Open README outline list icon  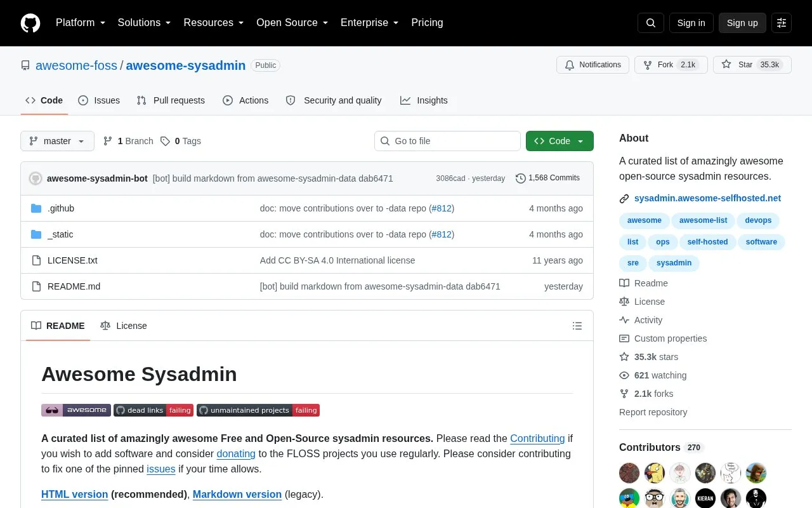click(x=577, y=326)
